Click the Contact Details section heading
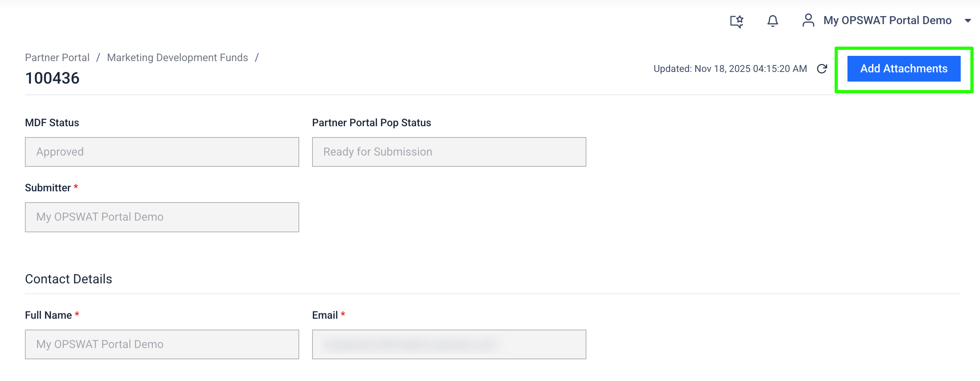This screenshot has width=980, height=381. point(68,279)
